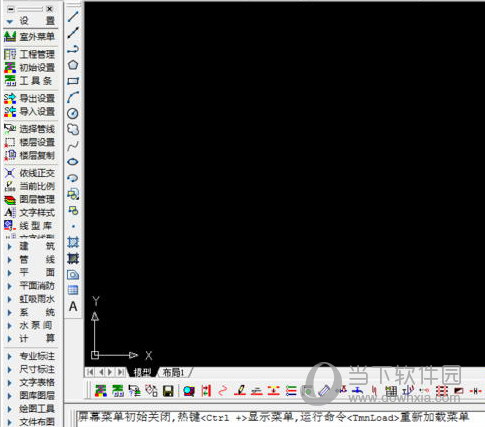Choose 楼层复制 in the side menu
Viewport: 485px width, 427px height.
[29, 155]
